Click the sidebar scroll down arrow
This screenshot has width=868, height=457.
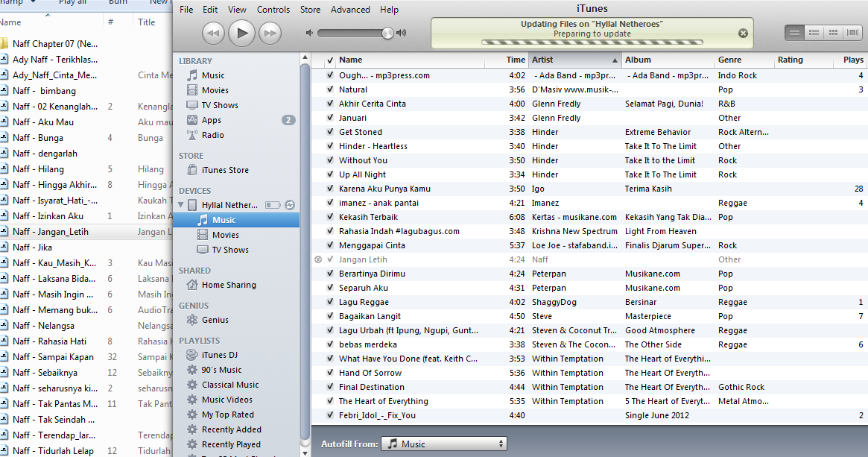[305, 453]
